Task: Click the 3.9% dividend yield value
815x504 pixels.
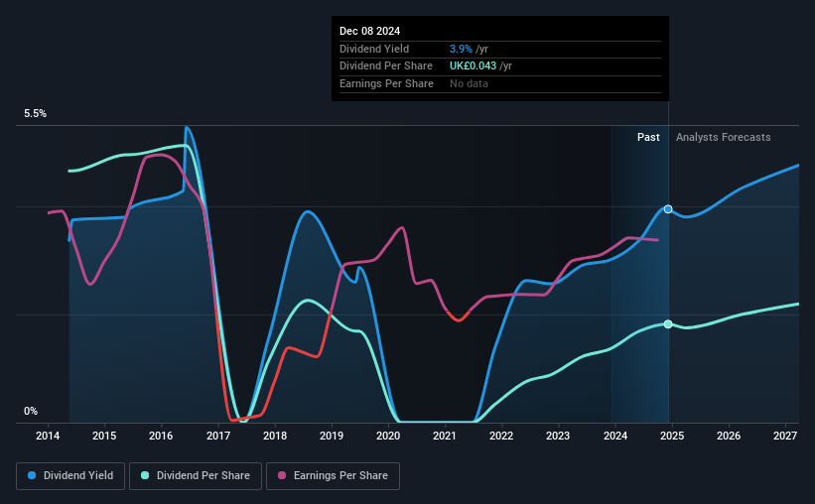Action: [x=461, y=49]
